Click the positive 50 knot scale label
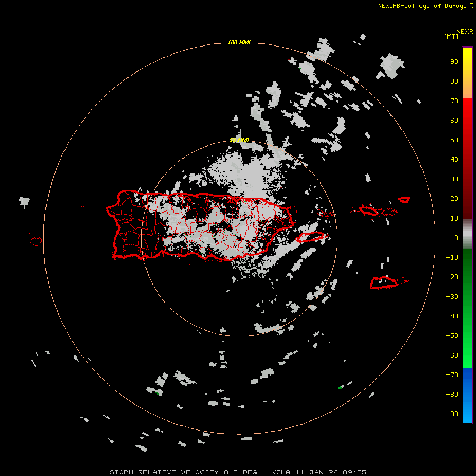Screen dimensions: 476x476 click(x=454, y=140)
